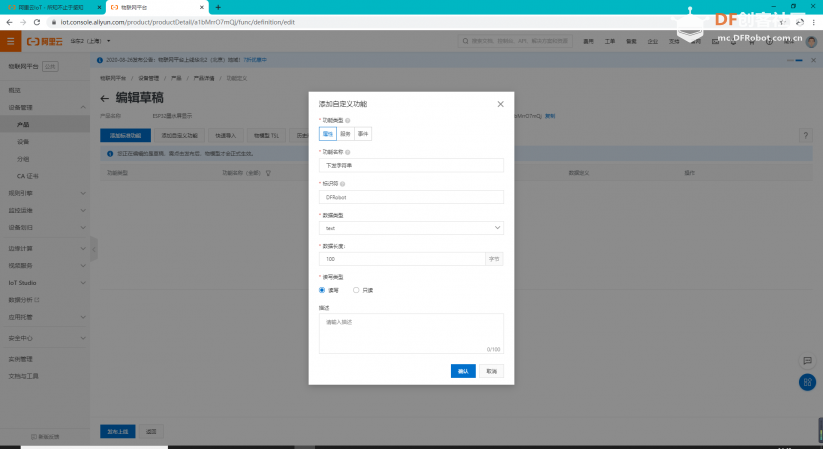Open the orange hamburger menu icon

pyautogui.click(x=10, y=41)
